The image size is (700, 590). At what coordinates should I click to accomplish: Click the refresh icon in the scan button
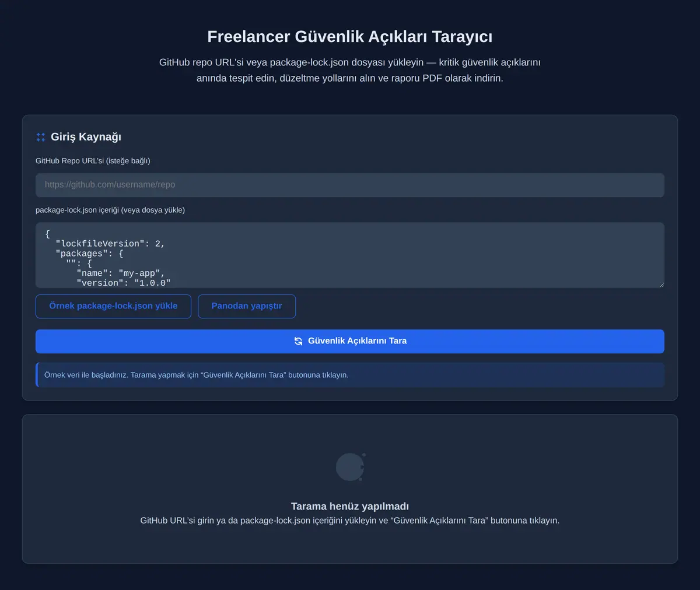pyautogui.click(x=298, y=341)
